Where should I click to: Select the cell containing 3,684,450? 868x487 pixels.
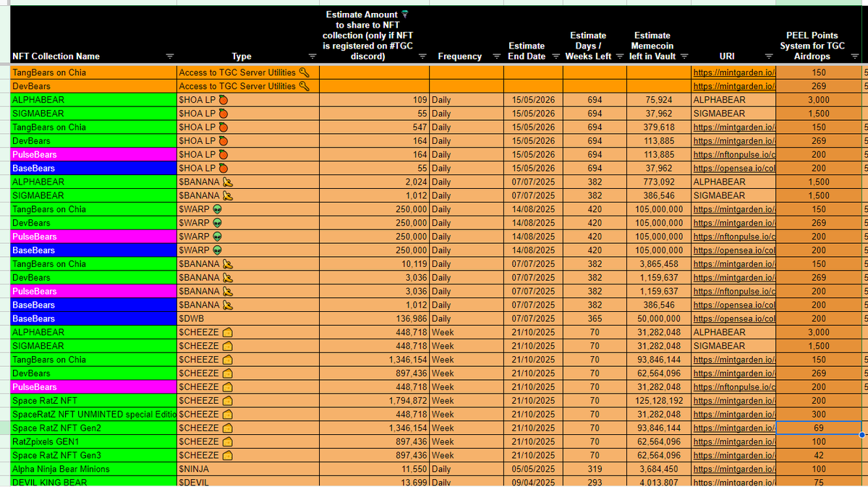660,470
